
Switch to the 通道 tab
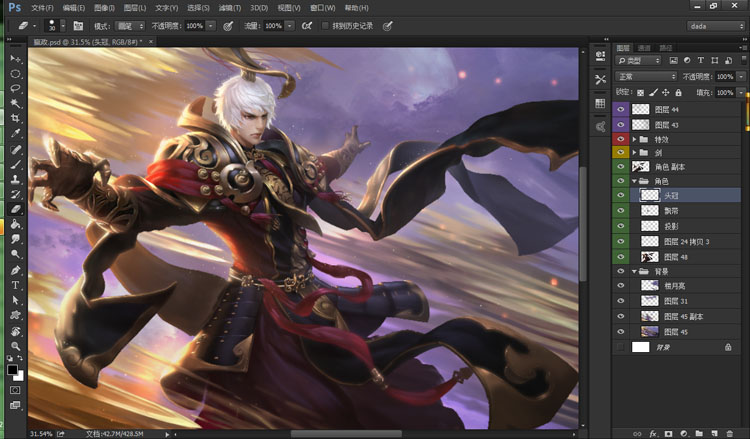644,48
